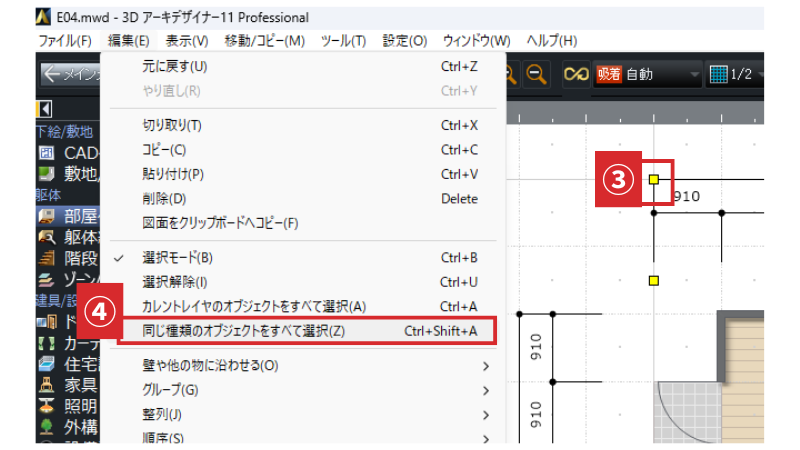Open the ファイル(F) menu

tap(65, 41)
